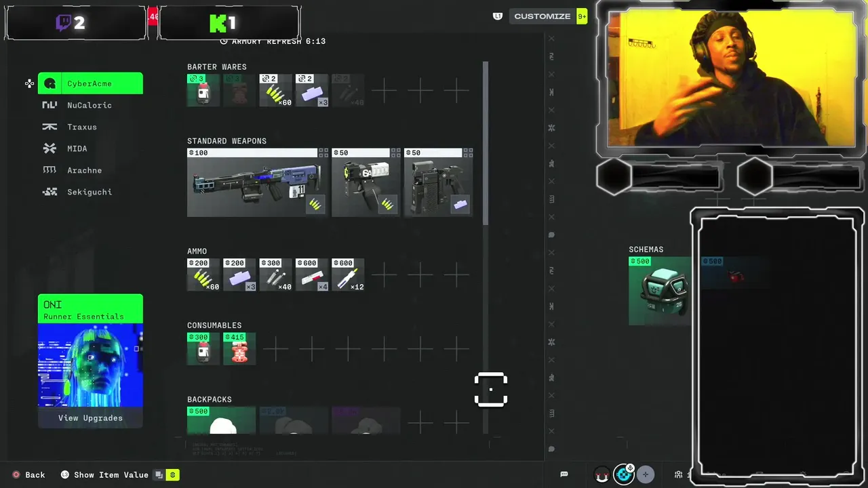868x488 pixels.
Task: Buy the 200-credit yellow ammo x60
Action: 203,274
